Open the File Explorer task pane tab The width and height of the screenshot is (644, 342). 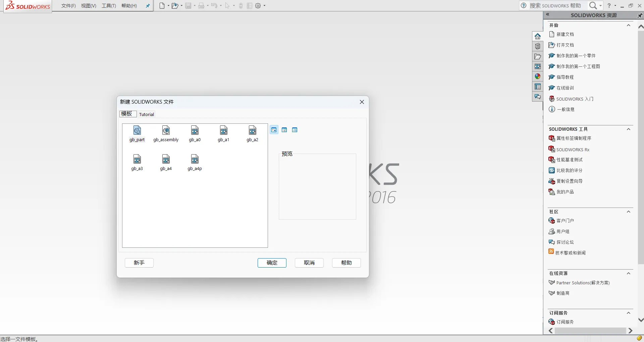[x=538, y=56]
